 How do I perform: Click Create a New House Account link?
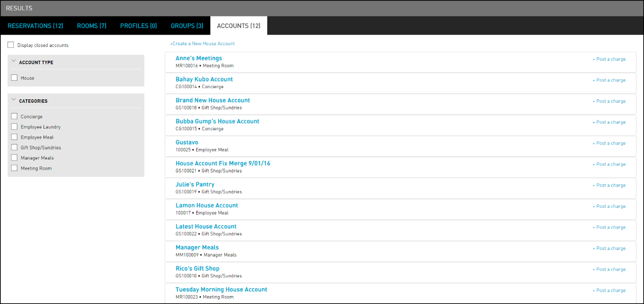202,43
